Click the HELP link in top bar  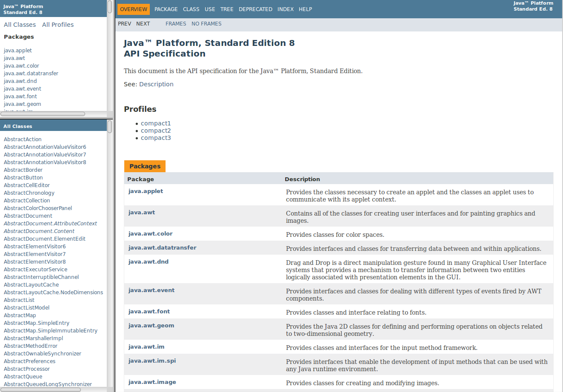pyautogui.click(x=305, y=9)
